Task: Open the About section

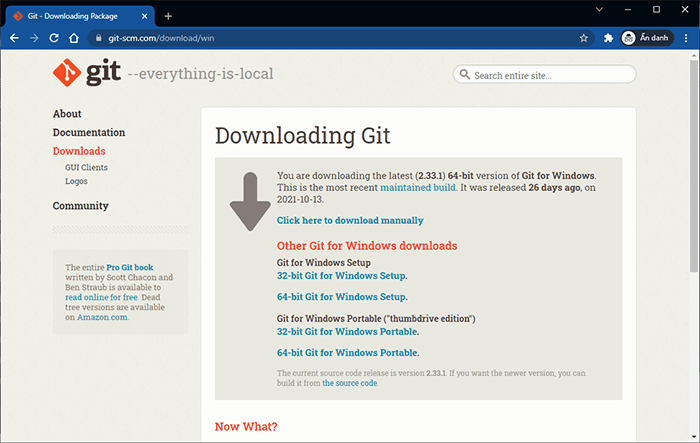Action: point(67,114)
